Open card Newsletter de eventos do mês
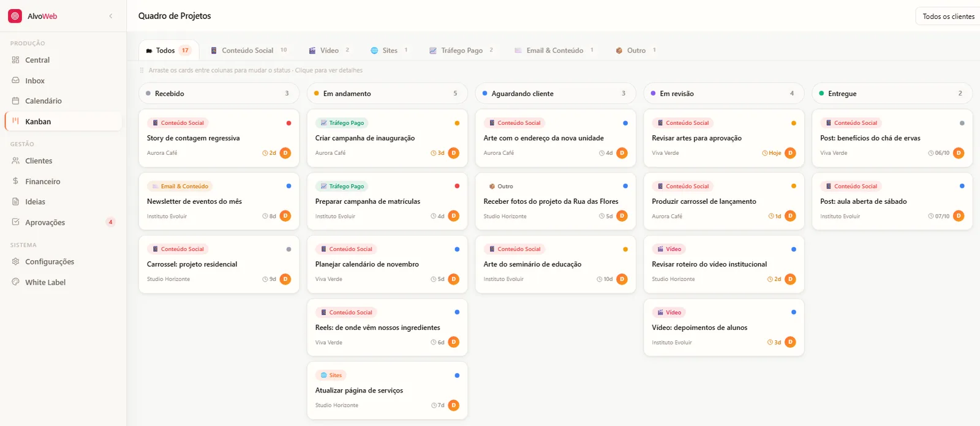Viewport: 980px width, 426px height. click(219, 201)
